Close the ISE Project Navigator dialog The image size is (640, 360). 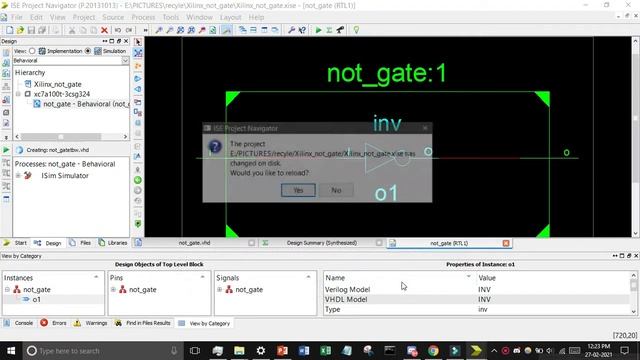click(x=425, y=128)
